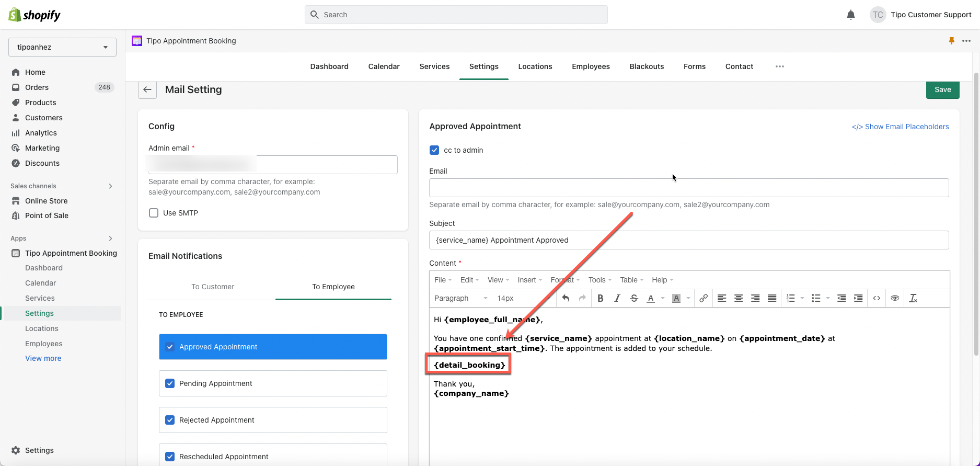Align text left in the editor
This screenshot has width=980, height=466.
tap(722, 298)
